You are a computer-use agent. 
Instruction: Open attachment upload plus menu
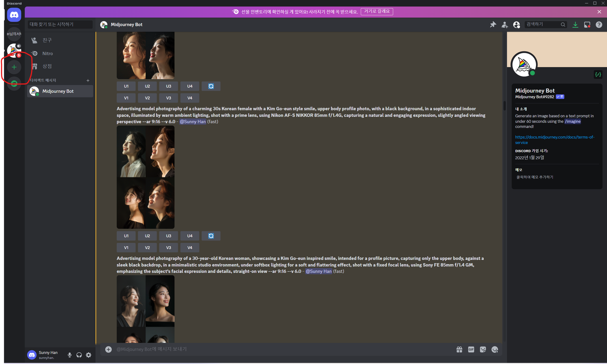(108, 349)
